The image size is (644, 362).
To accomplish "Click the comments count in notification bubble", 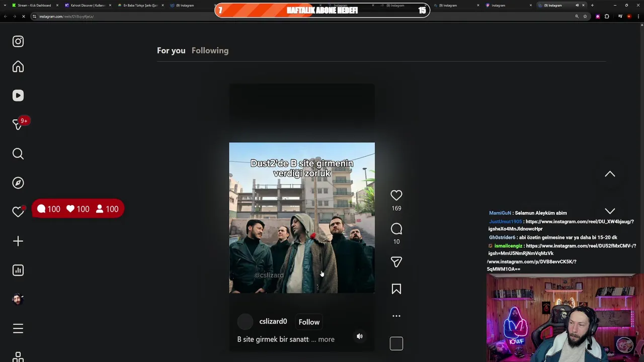I will (x=49, y=209).
